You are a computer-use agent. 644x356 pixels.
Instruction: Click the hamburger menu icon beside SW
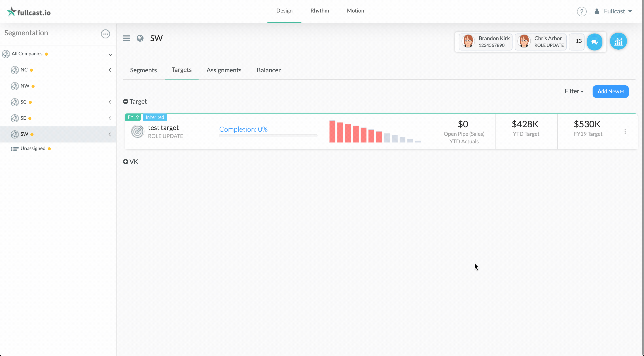pos(126,38)
